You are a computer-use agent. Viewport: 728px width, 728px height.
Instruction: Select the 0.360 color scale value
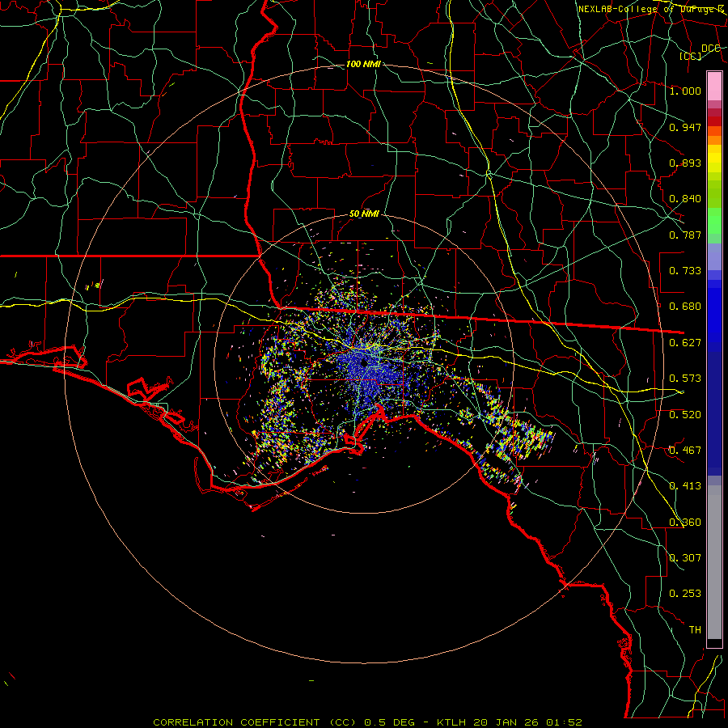click(685, 523)
